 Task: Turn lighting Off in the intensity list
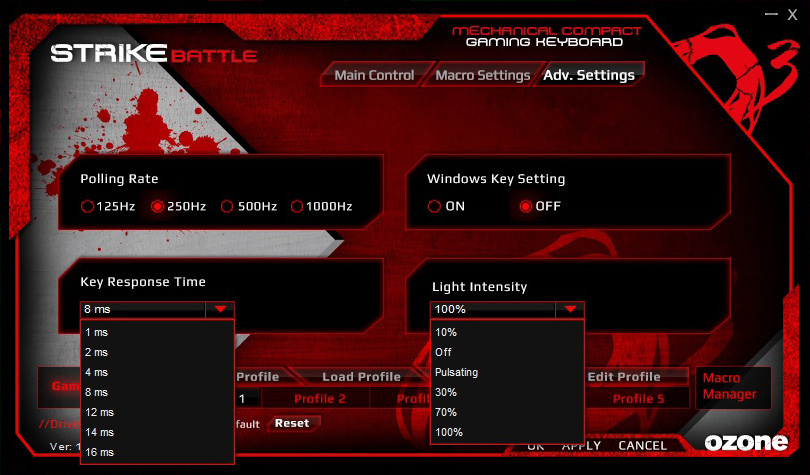point(507,352)
